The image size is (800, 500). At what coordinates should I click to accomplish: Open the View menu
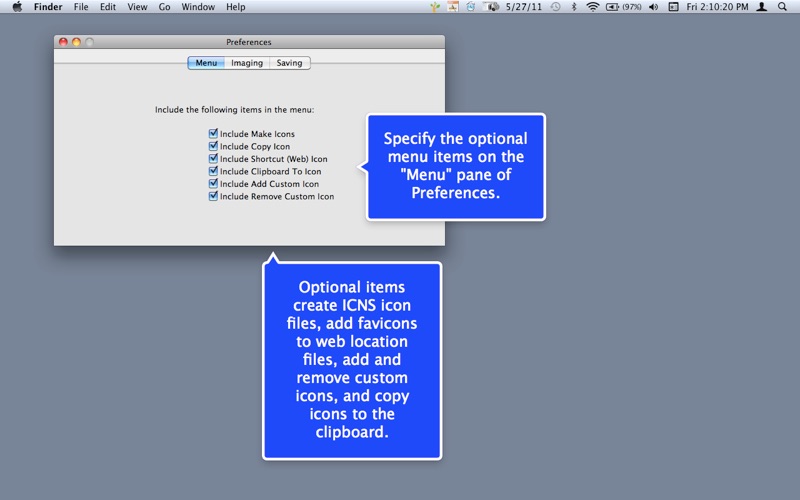coord(137,7)
